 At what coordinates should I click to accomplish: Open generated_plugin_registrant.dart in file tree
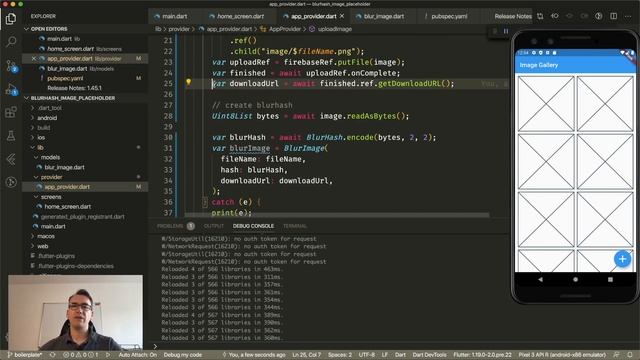coord(82,217)
